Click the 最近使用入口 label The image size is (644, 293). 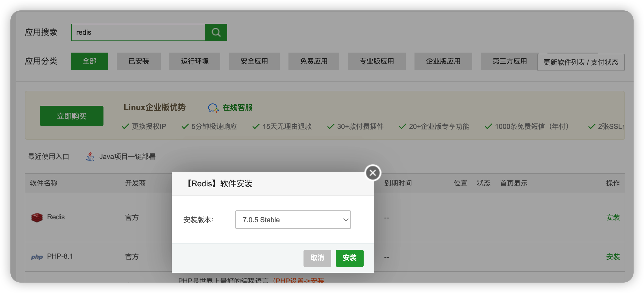(x=49, y=157)
